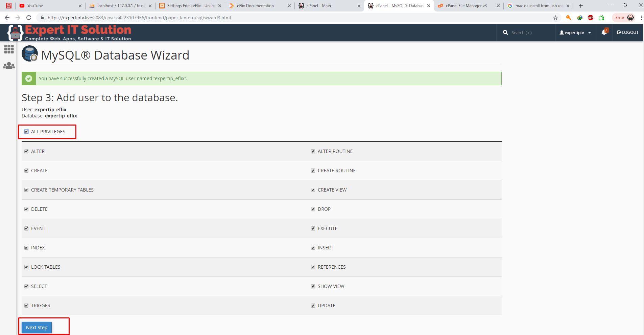This screenshot has height=335, width=644.
Task: Toggle the ALL PRIVILEGES checkbox
Action: [26, 132]
